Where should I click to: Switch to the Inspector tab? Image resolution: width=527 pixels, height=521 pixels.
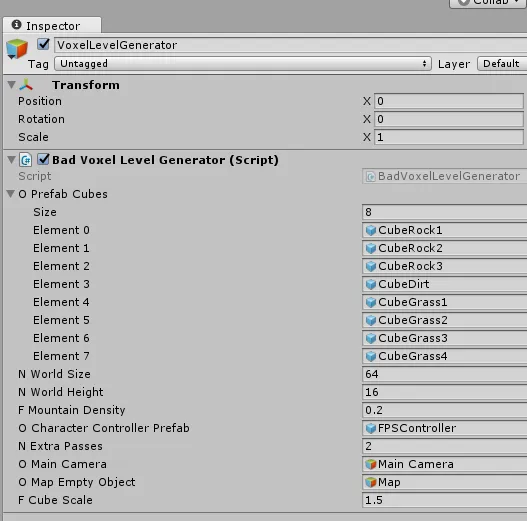52,25
